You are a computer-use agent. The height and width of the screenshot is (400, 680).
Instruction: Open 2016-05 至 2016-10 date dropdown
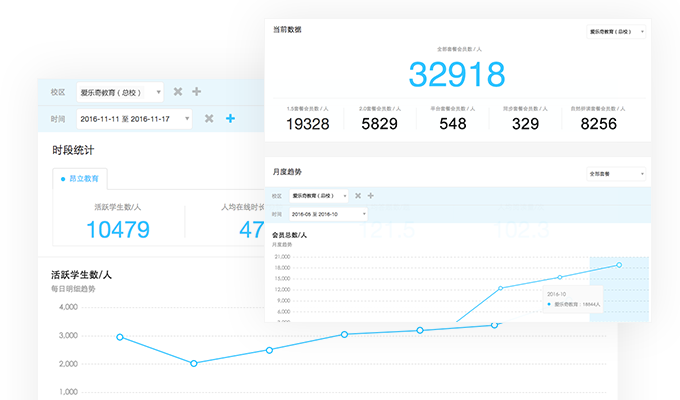click(x=328, y=214)
